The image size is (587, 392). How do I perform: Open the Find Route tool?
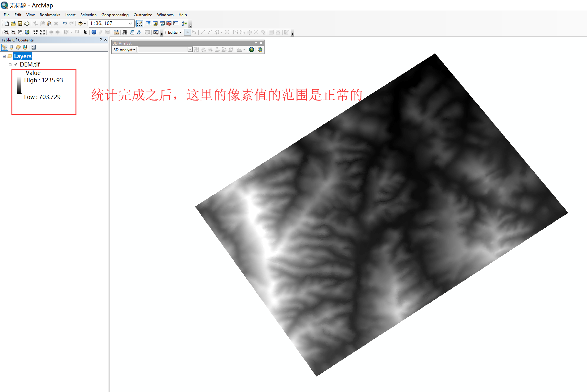[x=132, y=32]
